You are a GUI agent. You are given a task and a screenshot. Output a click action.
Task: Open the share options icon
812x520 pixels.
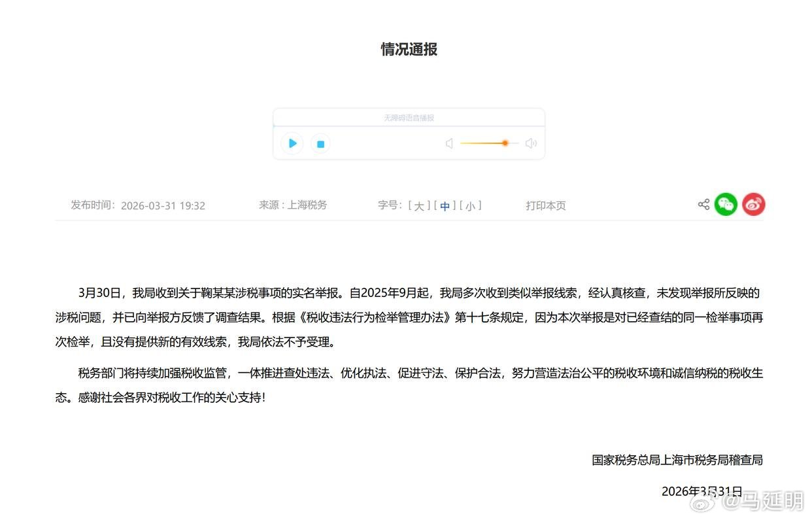703,204
